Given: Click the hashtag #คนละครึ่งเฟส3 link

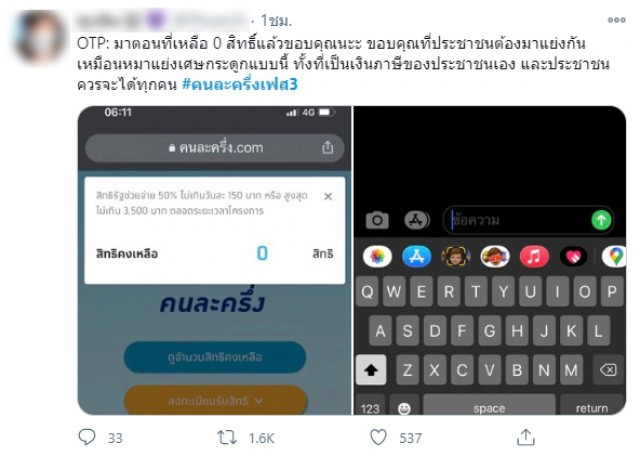Looking at the screenshot, I should pyautogui.click(x=240, y=85).
